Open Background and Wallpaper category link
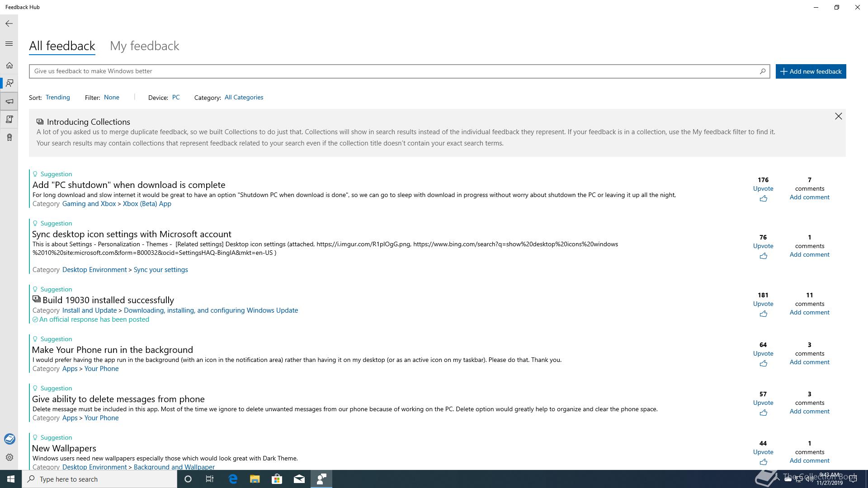The width and height of the screenshot is (868, 488). [x=174, y=467]
